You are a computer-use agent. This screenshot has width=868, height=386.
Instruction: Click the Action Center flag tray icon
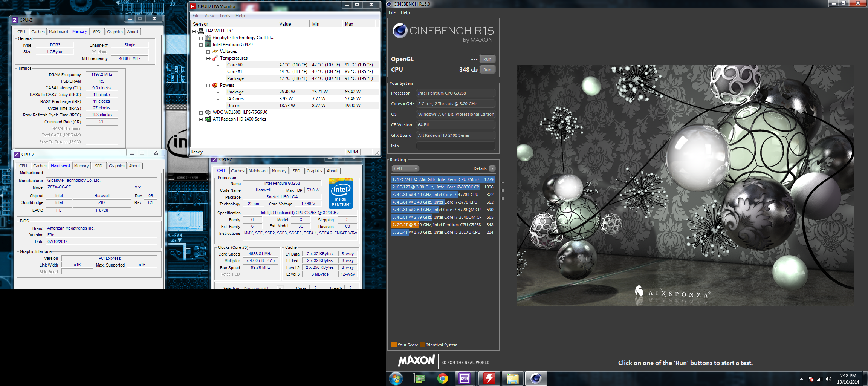[811, 379]
